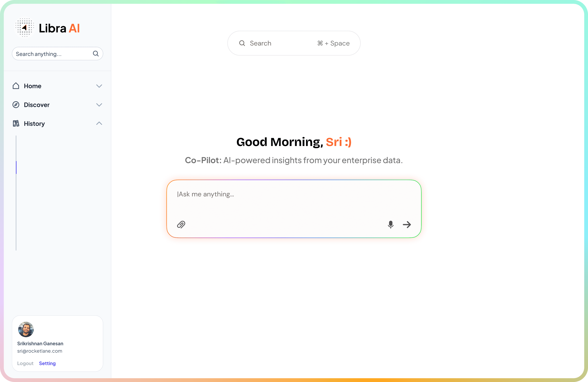588x382 pixels.
Task: Open the Setting link
Action: coord(47,363)
